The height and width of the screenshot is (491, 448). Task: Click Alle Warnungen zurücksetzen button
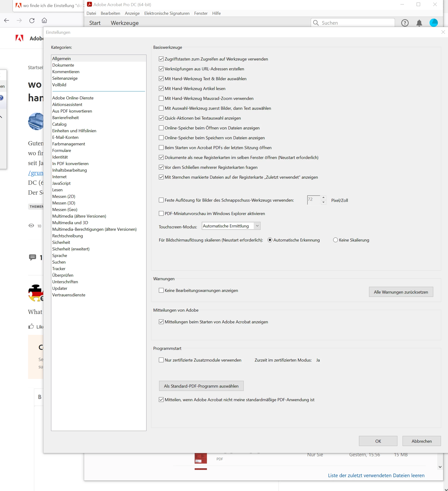pyautogui.click(x=401, y=292)
